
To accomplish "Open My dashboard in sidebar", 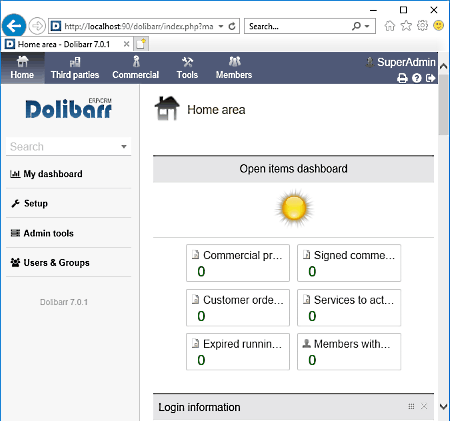I will tap(53, 174).
